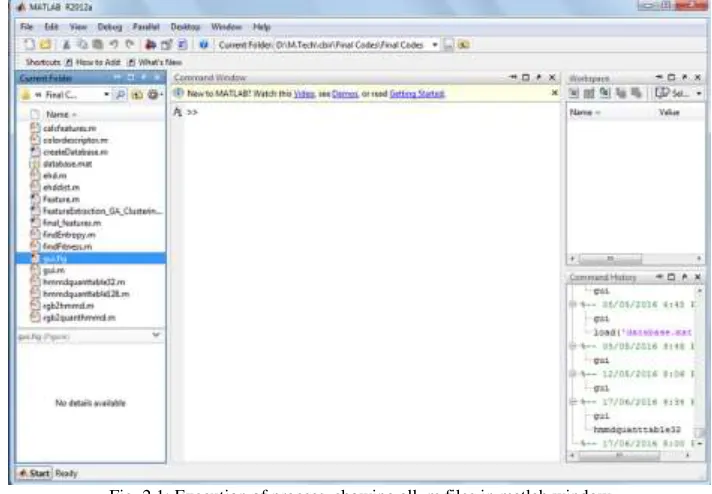Collapse the gui.fig details panel chevron
The height and width of the screenshot is (494, 712).
pos(156,336)
